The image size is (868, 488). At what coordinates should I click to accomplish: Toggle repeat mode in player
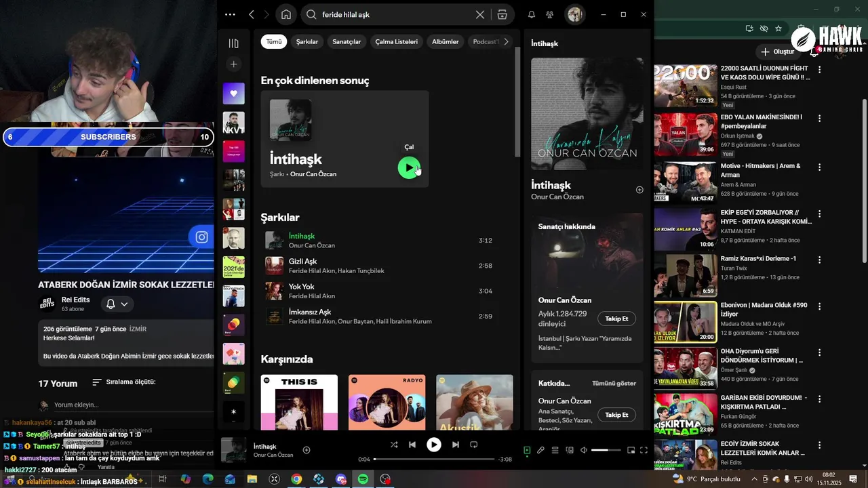(474, 445)
